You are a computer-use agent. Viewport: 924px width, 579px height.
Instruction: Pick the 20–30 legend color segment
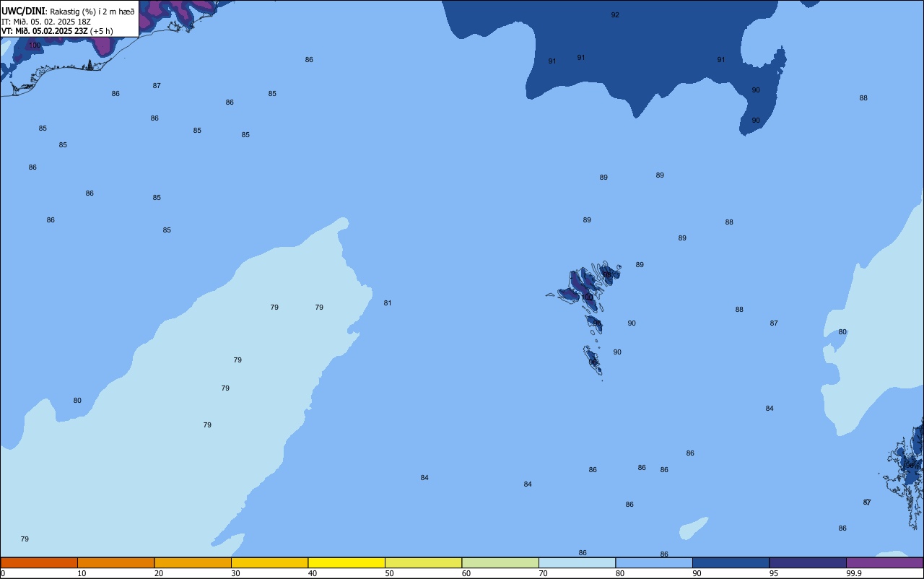193,562
